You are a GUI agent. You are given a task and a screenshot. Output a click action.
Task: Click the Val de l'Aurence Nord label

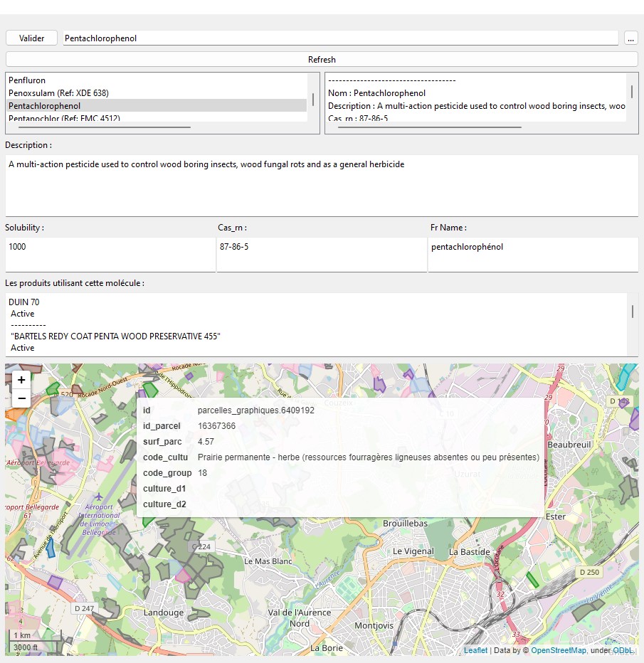click(300, 617)
